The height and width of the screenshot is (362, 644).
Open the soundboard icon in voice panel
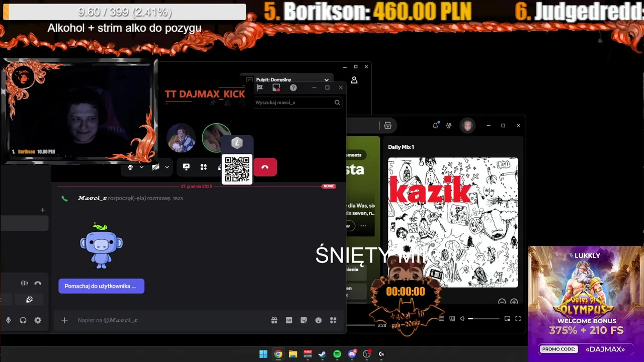pos(30,300)
